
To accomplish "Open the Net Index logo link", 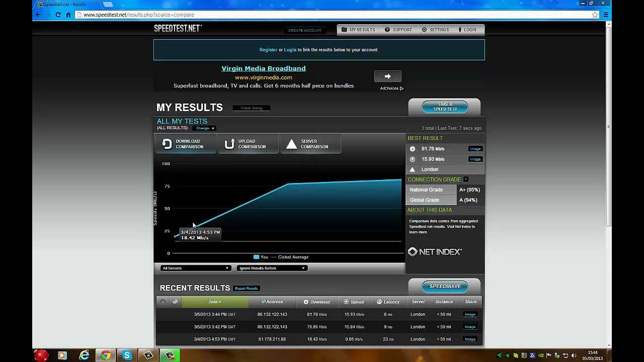I will 435,252.
